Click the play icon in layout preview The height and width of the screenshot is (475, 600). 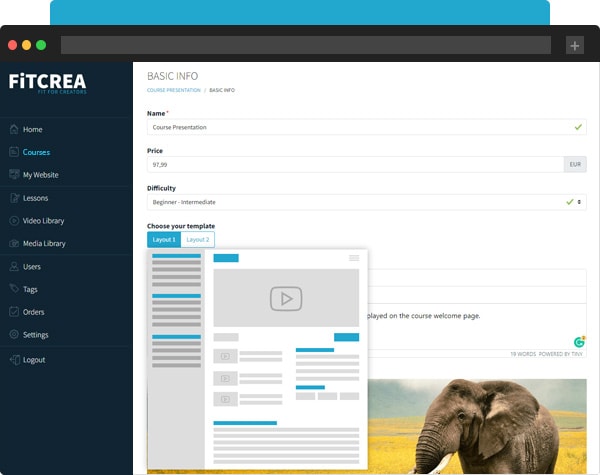286,299
